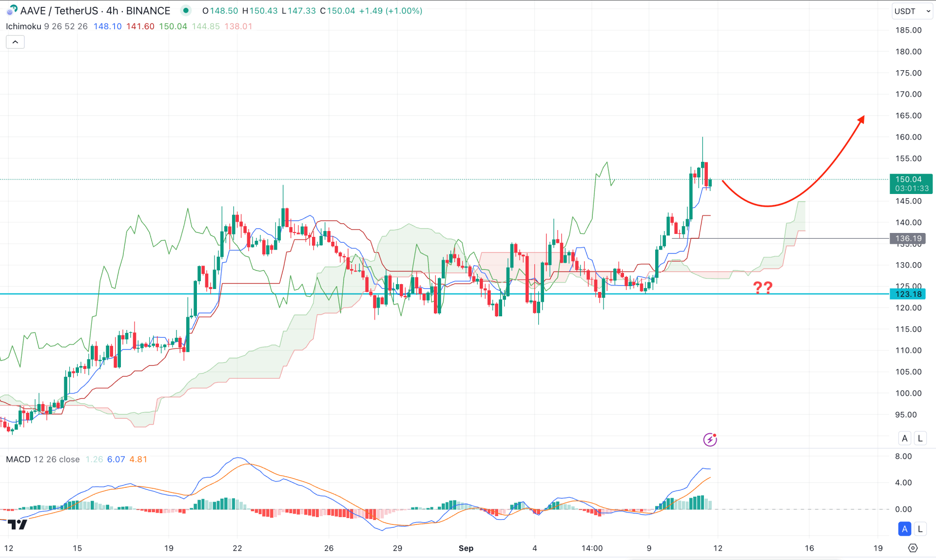The image size is (936, 560).
Task: Collapse the indicator legend with chevron button
Action: (15, 42)
